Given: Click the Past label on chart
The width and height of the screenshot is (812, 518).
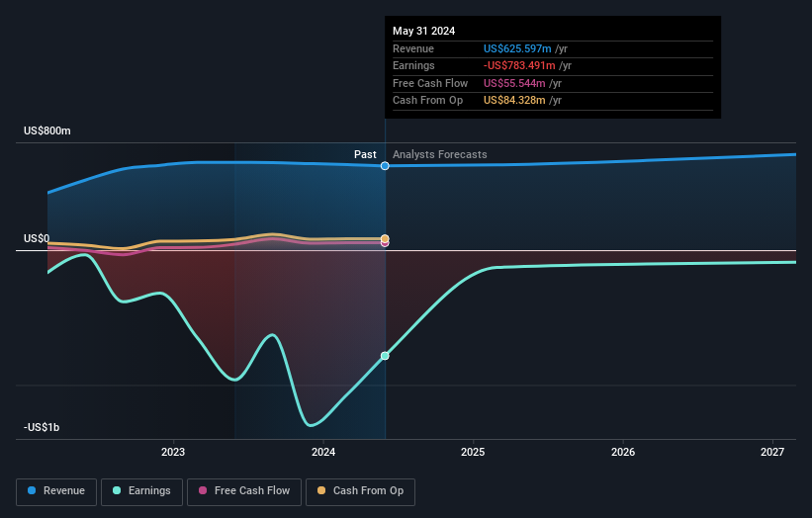Looking at the screenshot, I should tap(365, 154).
